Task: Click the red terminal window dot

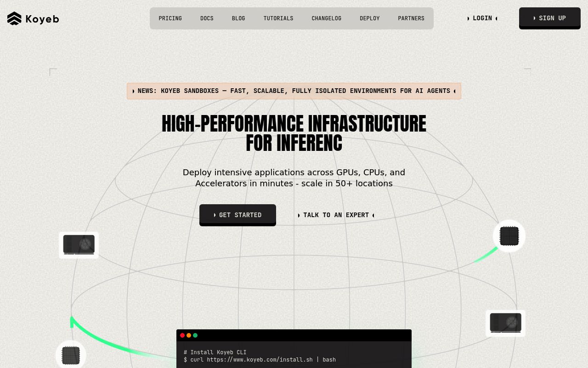Action: coord(182,335)
